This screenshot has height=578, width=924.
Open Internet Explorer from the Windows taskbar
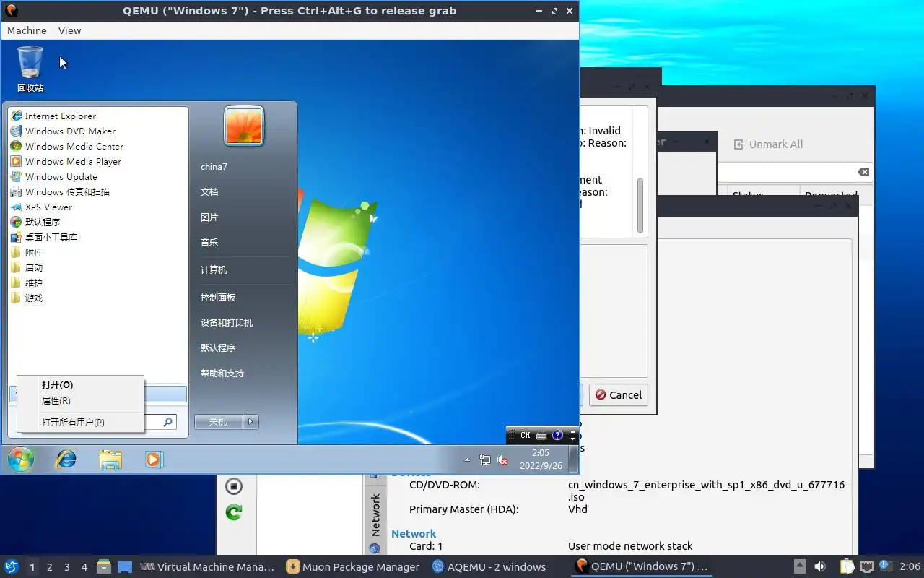pos(66,460)
